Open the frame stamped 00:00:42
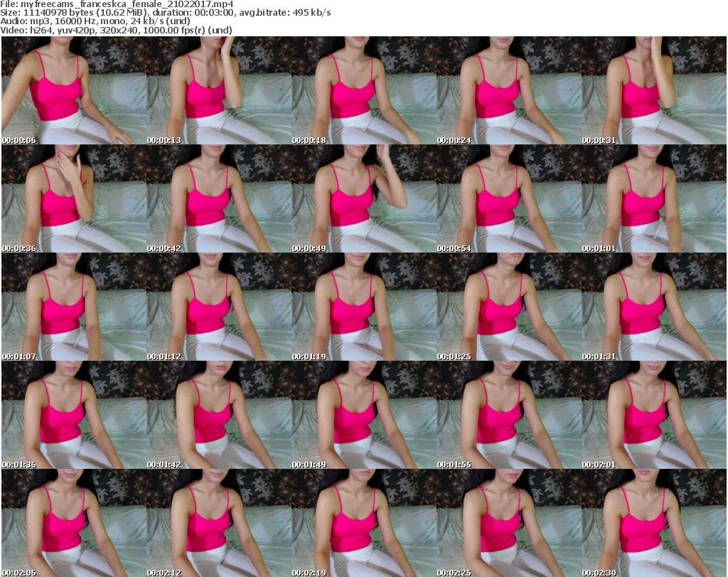 219,198
